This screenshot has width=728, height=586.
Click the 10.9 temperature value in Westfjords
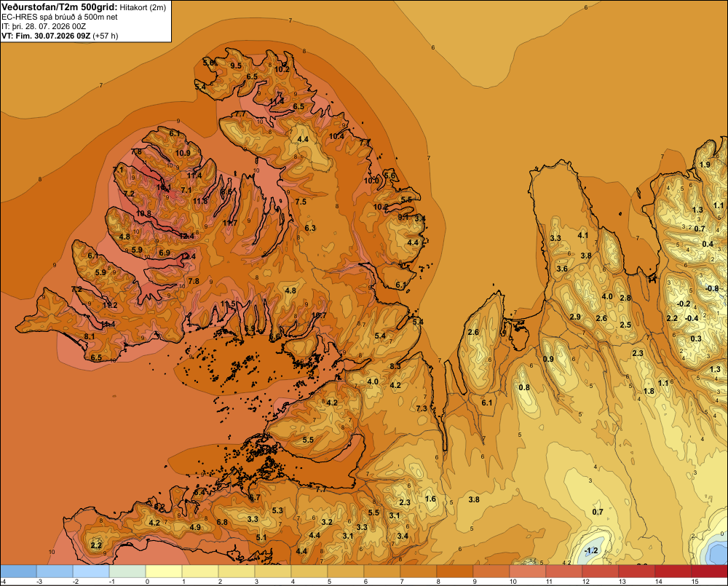(183, 153)
